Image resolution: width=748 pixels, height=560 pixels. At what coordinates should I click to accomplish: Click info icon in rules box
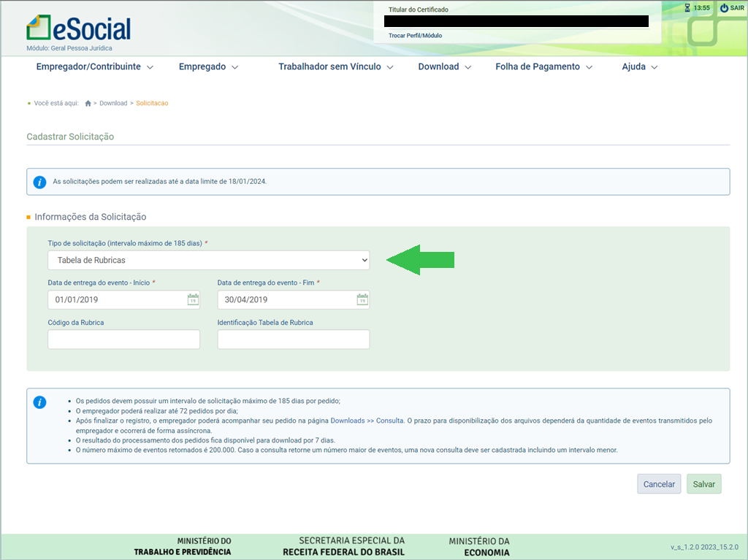[x=40, y=402]
